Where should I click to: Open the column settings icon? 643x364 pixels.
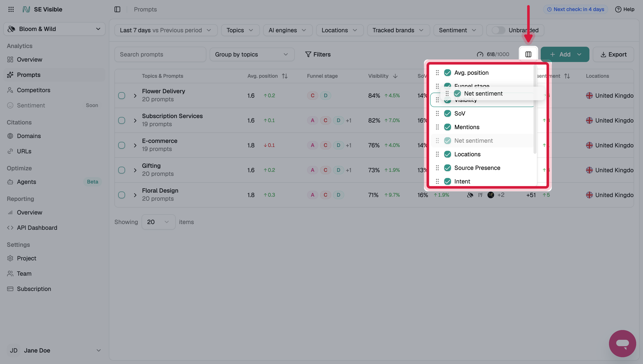[528, 54]
